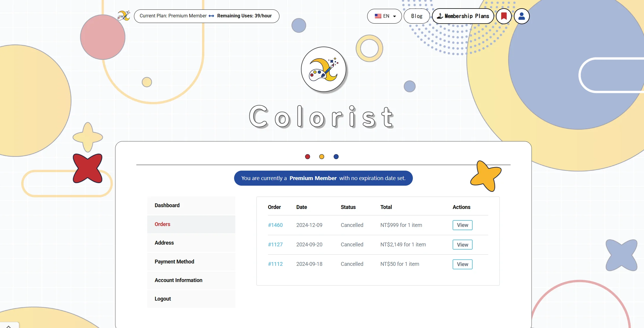Click Cancelled status of order #1112
The width and height of the screenshot is (644, 328).
tap(352, 264)
